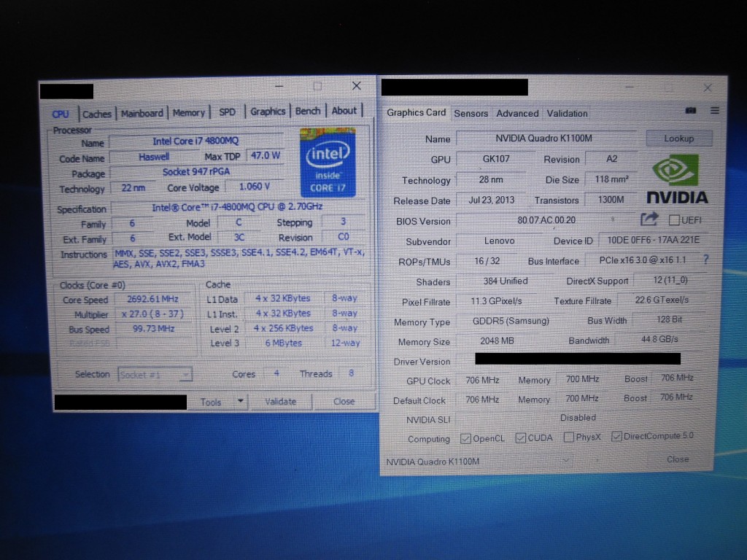This screenshot has height=560, width=747.
Task: Click the Shaders value '384 Unified'
Action: coord(506,281)
